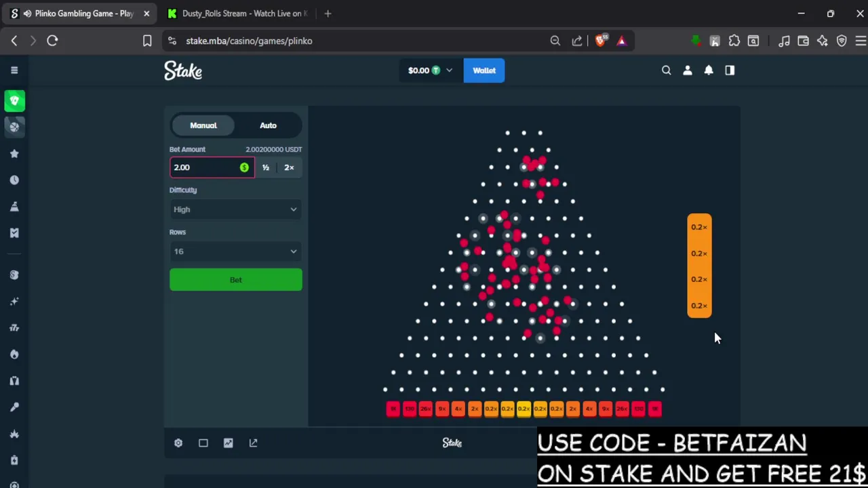Open the Slots 777 icon in sidebar
Screen dimensions: 868x488
click(x=14, y=328)
